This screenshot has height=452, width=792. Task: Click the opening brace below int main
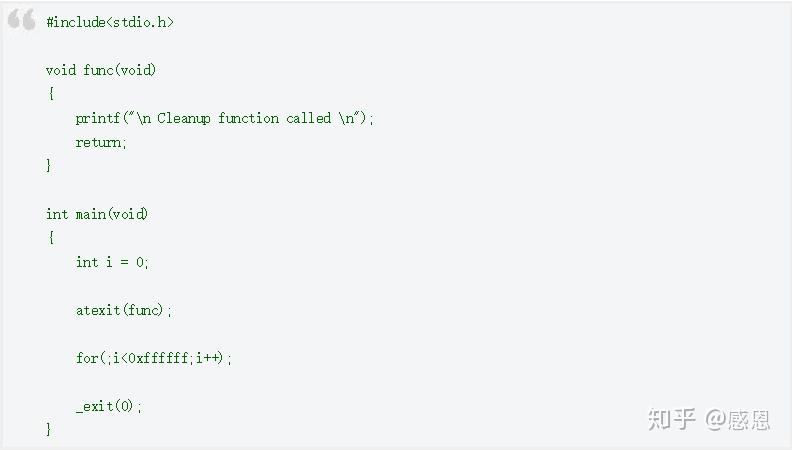[x=50, y=238]
